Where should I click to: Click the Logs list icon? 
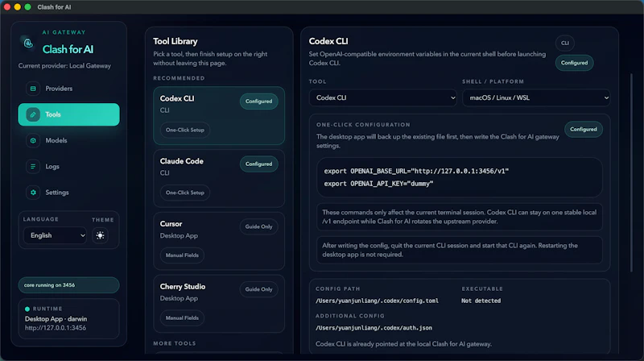33,166
